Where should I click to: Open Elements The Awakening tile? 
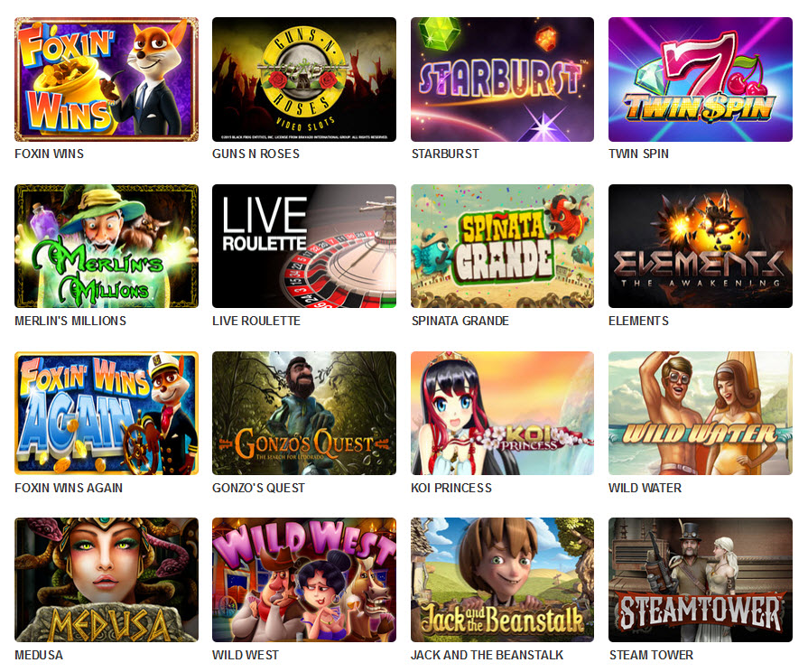click(701, 246)
